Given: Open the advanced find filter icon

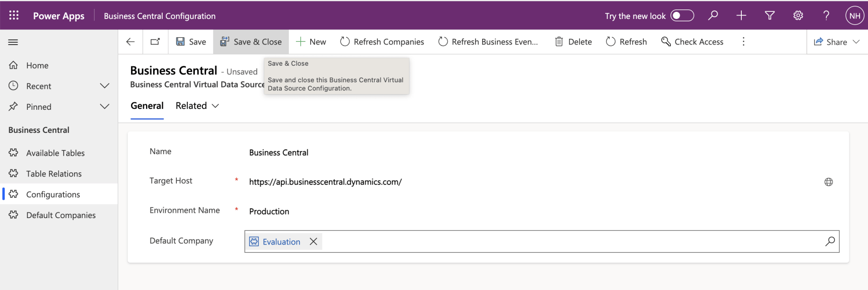Looking at the screenshot, I should tap(770, 16).
